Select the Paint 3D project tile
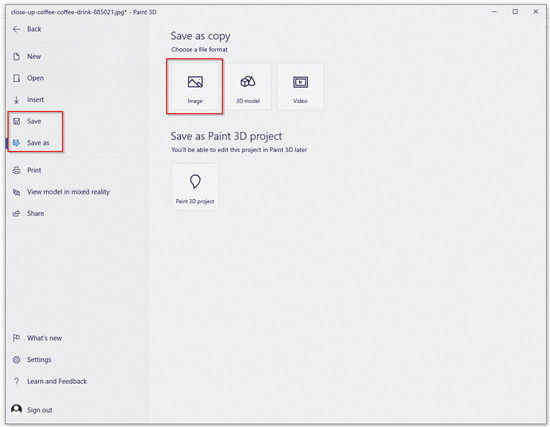The width and height of the screenshot is (550, 427). (x=195, y=187)
